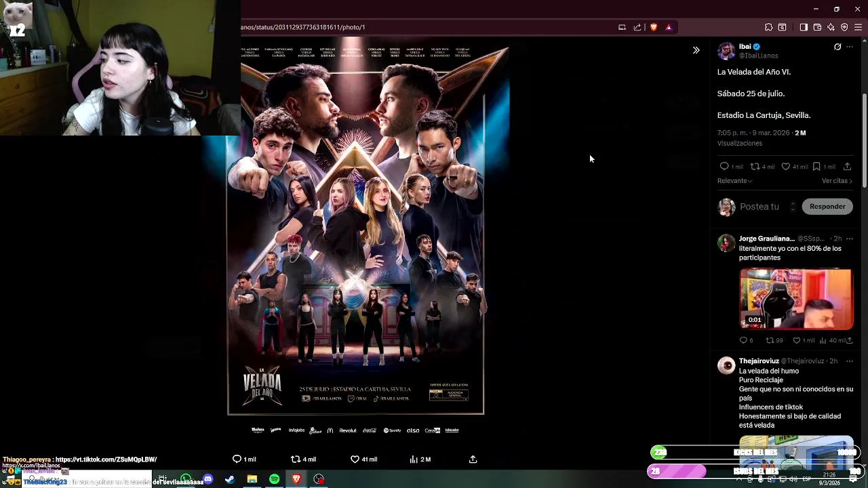Viewport: 868px width, 488px height.
Task: Play Jorge Grauliana's video thumbnail
Action: pos(796,299)
